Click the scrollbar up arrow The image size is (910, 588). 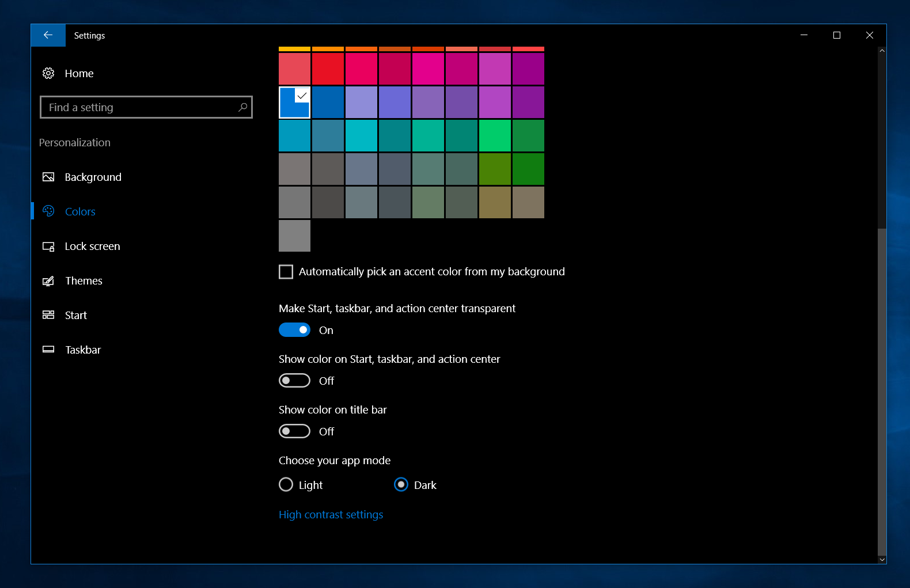click(x=882, y=51)
